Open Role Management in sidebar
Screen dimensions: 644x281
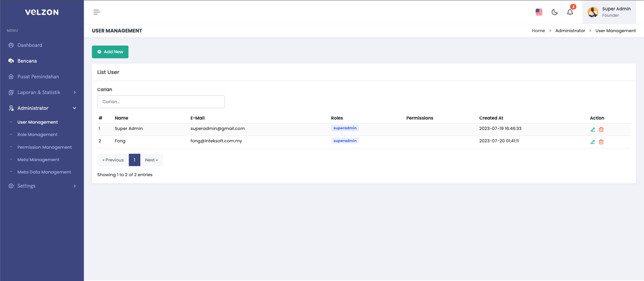[38, 135]
